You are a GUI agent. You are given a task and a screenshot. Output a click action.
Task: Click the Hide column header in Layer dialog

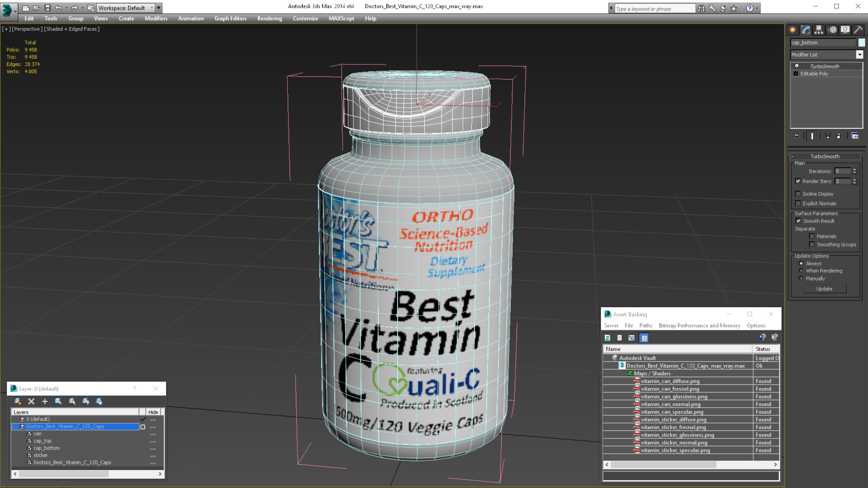pyautogui.click(x=153, y=412)
